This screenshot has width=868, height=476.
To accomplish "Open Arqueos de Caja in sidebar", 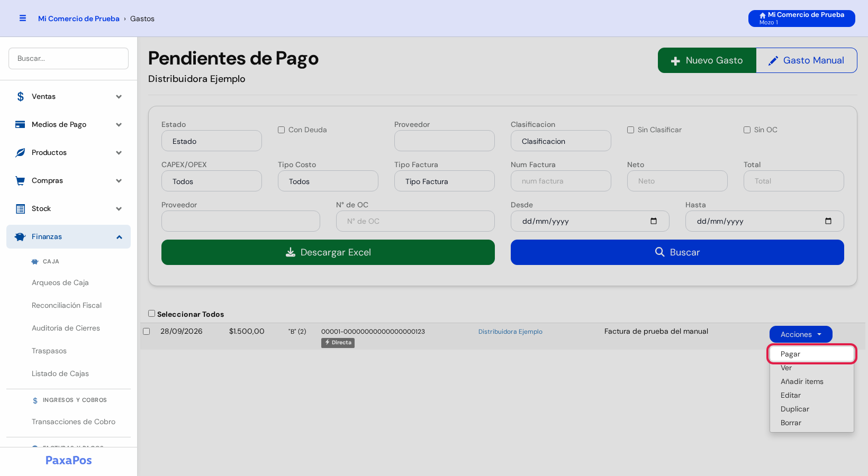I will [60, 282].
